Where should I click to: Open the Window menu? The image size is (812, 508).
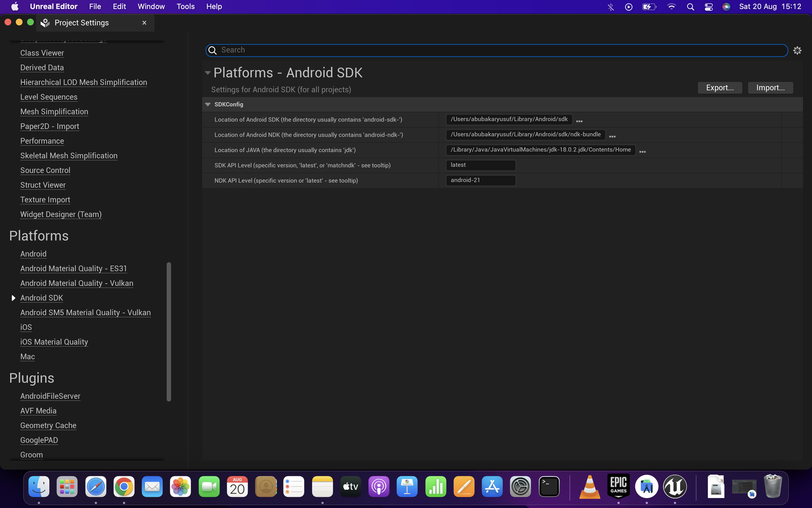pos(151,7)
